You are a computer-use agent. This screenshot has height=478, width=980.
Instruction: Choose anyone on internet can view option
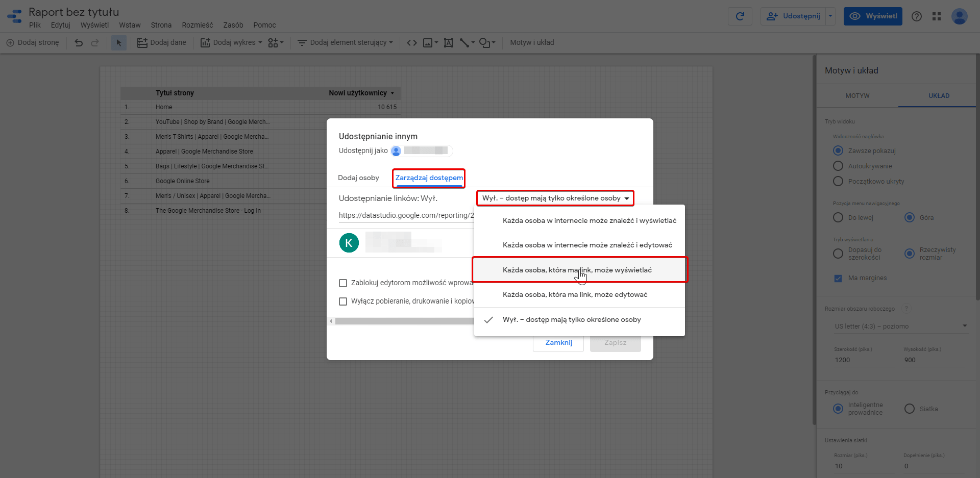pos(579,220)
